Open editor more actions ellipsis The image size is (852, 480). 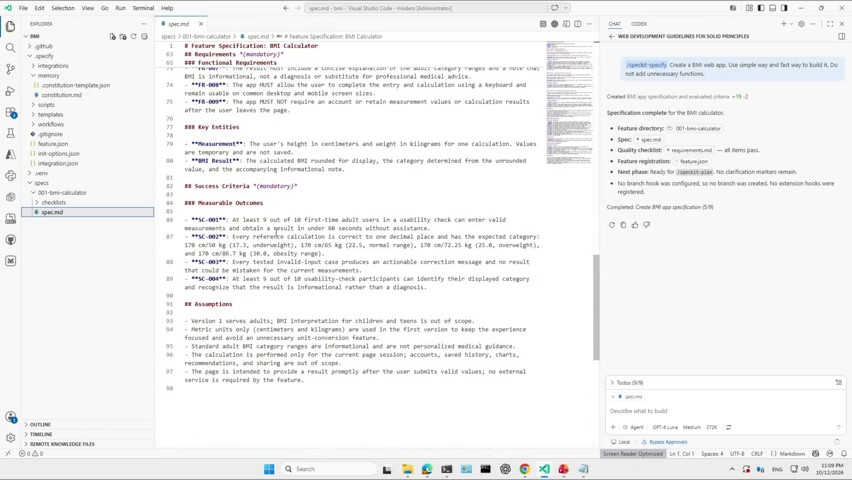tap(589, 24)
